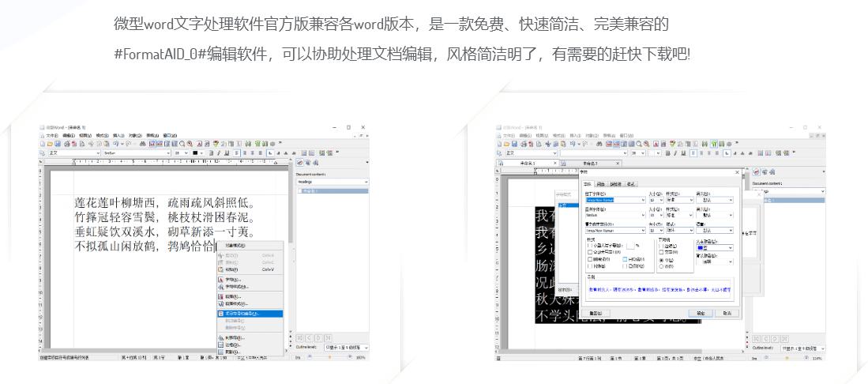Click align-left icon in left screenshot format bar
Image resolution: width=868 pixels, height=384 pixels.
click(236, 153)
